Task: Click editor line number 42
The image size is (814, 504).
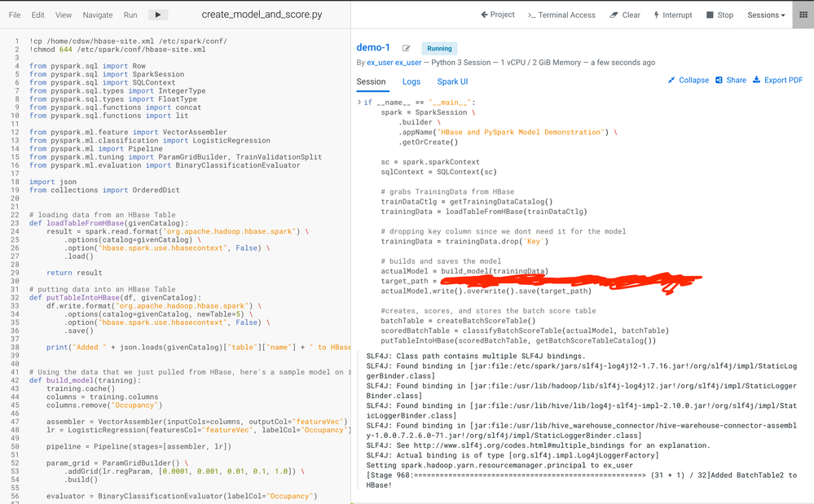Action: point(15,380)
